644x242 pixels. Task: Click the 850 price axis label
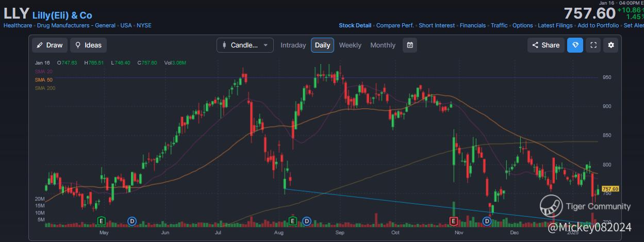607,136
